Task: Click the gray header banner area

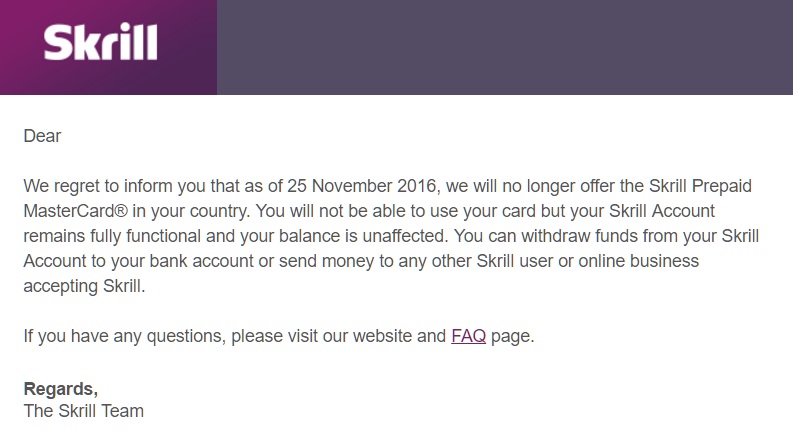Action: (504, 47)
